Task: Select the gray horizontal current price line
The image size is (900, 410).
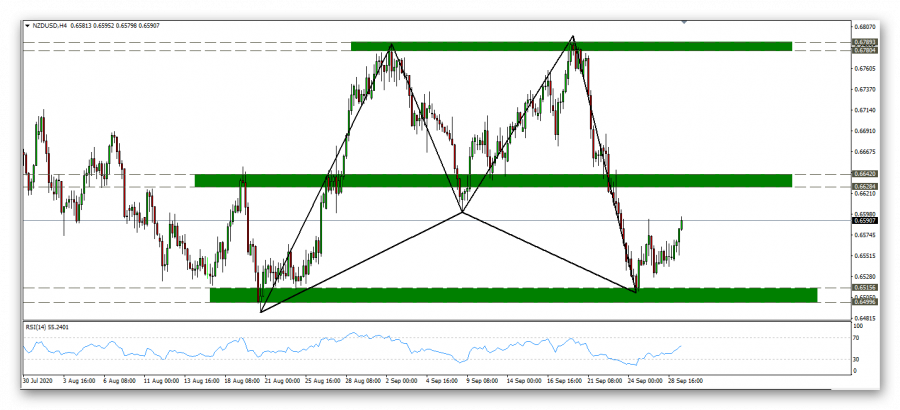Action: pyautogui.click(x=300, y=220)
